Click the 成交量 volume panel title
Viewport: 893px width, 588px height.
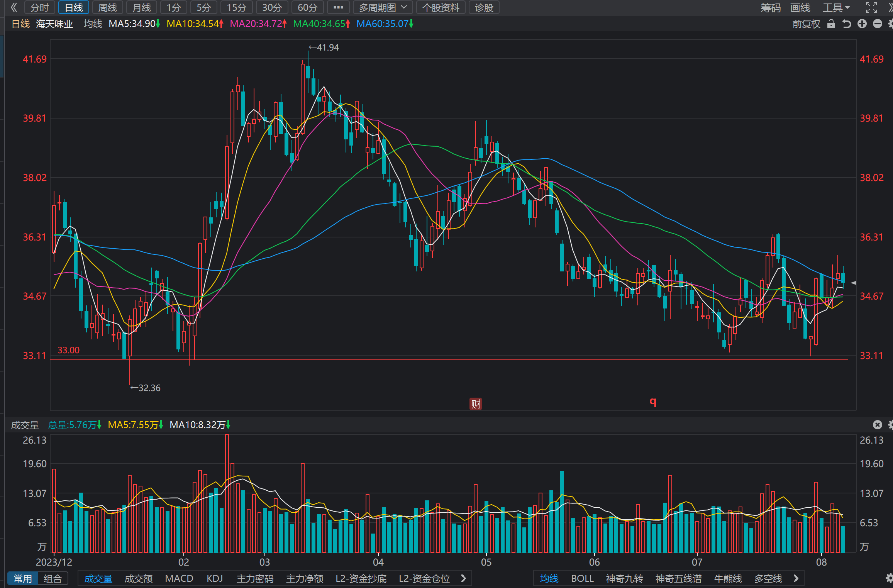point(25,425)
